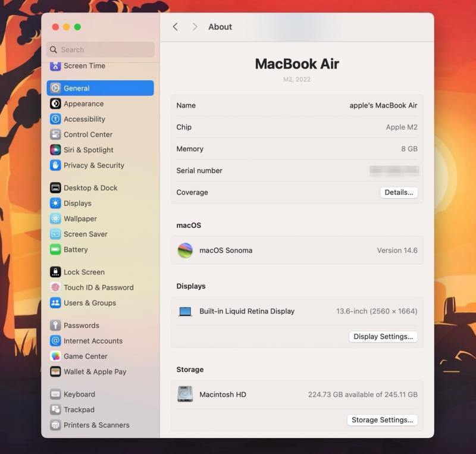Open Siri & Spotlight icon
476x454 pixels.
point(55,150)
